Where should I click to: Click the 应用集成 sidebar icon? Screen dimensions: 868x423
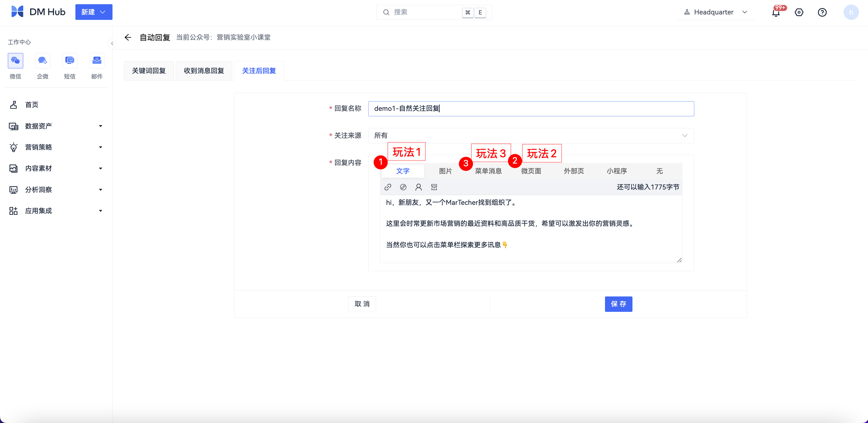point(14,211)
